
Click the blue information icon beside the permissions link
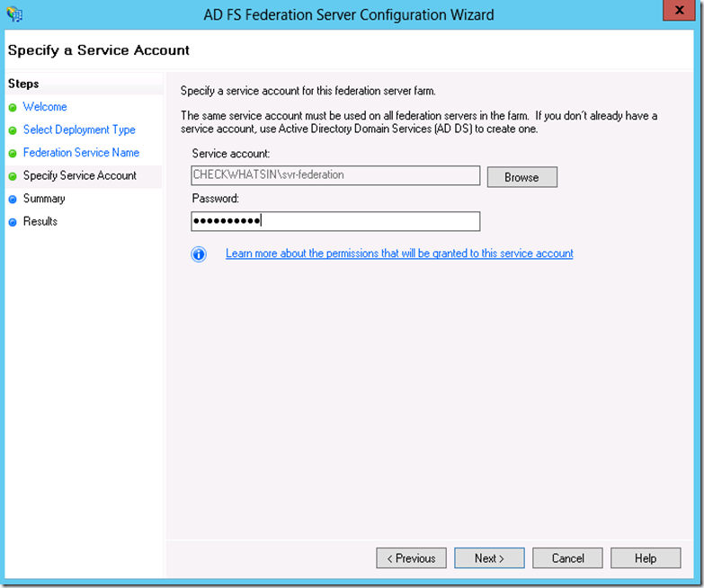[x=199, y=254]
